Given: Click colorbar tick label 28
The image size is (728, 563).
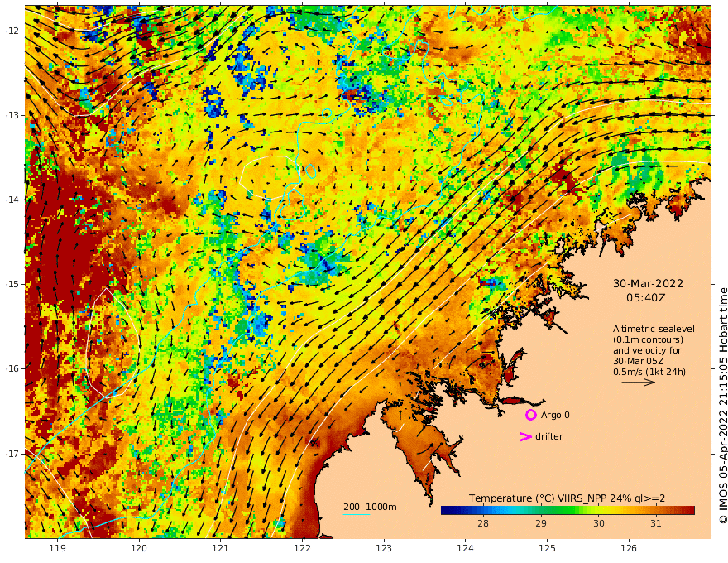Looking at the screenshot, I should [x=483, y=523].
